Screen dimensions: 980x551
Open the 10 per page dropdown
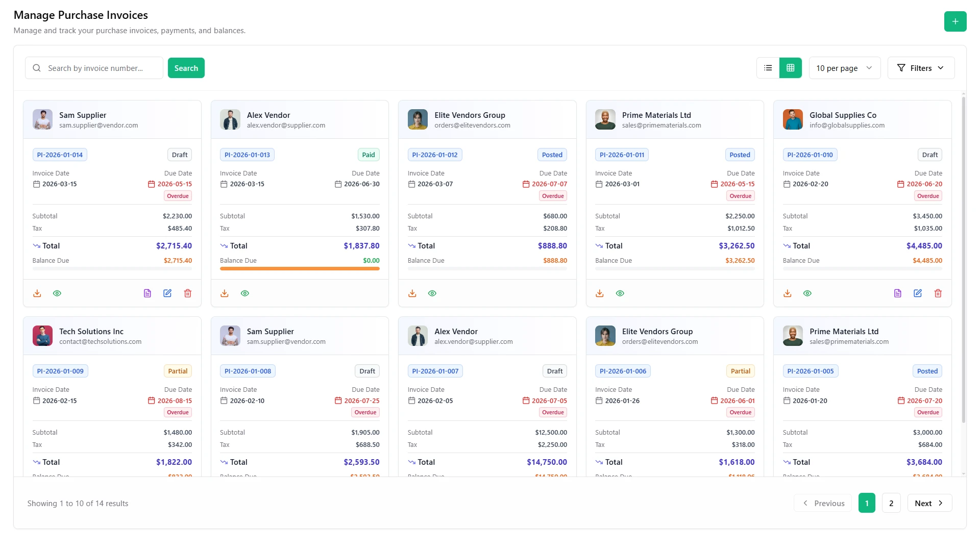(x=845, y=68)
